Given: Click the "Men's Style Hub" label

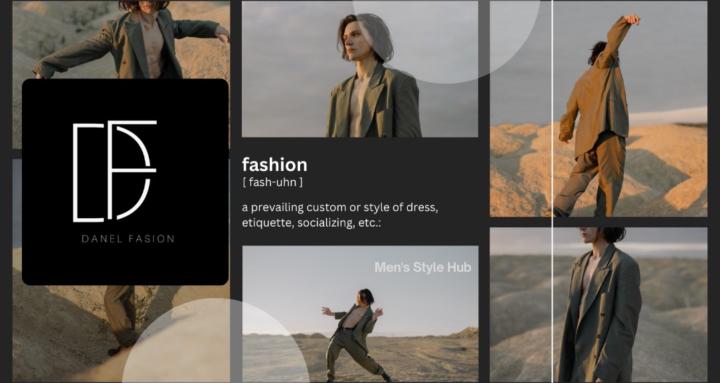Looking at the screenshot, I should [x=422, y=267].
